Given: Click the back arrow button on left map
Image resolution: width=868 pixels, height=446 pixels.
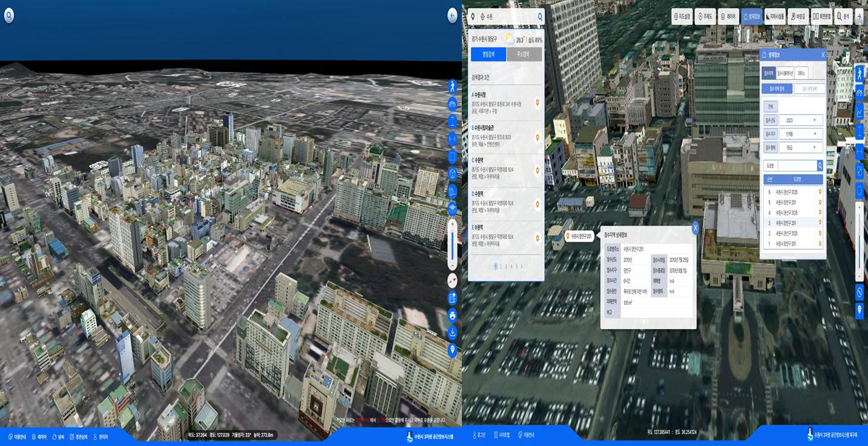Looking at the screenshot, I should click(x=452, y=16).
